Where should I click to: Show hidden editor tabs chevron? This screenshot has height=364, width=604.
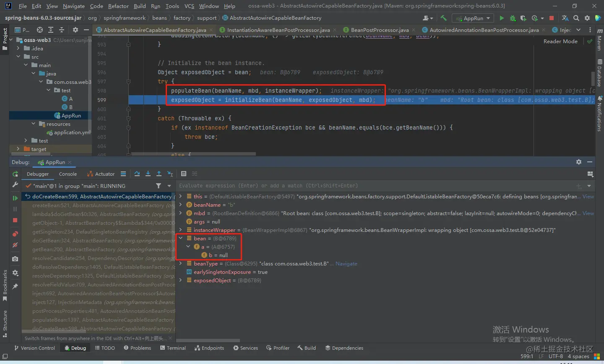coord(578,30)
